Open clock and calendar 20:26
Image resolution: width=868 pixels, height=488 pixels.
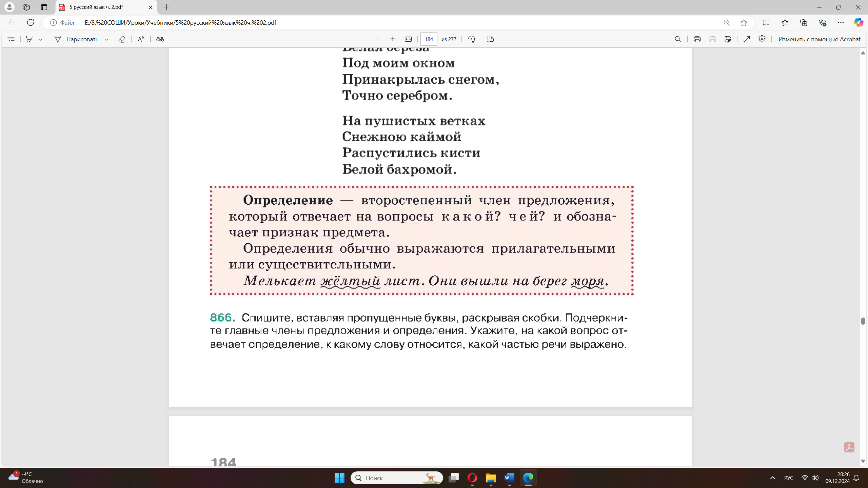(x=837, y=478)
